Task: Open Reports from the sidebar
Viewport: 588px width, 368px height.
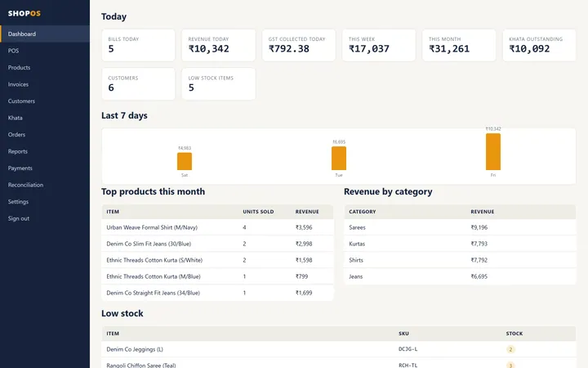Action: click(x=45, y=151)
